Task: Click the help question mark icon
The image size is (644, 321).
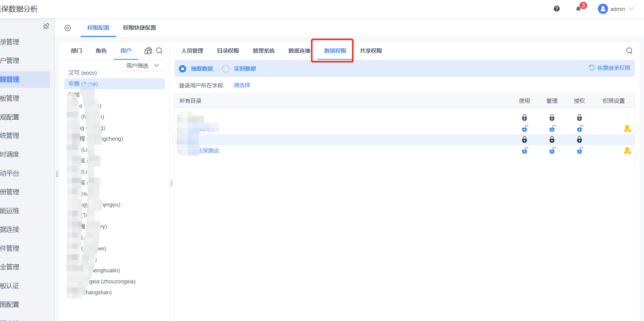Action: 556,9
